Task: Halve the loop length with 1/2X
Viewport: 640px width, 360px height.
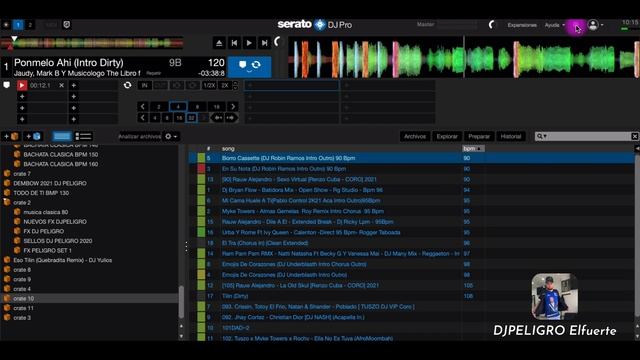Action: [x=209, y=85]
